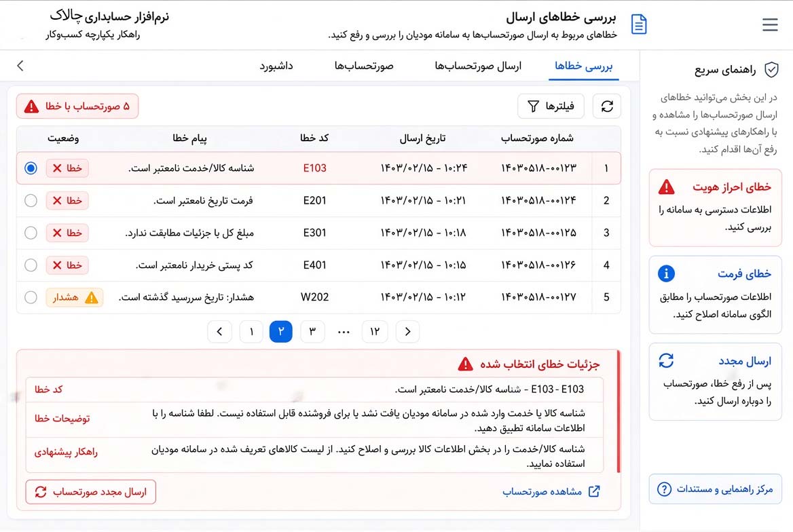Viewport: 793px width, 532px height.
Task: Click the W202 warning code cell
Action: (314, 297)
